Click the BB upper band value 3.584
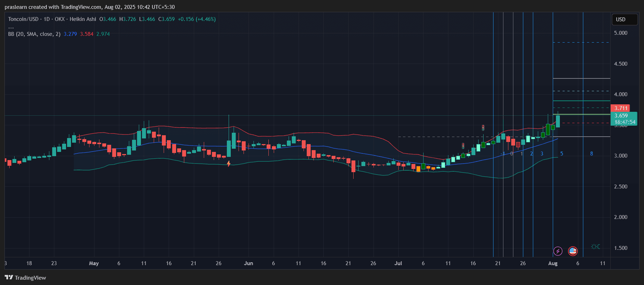 coord(87,34)
